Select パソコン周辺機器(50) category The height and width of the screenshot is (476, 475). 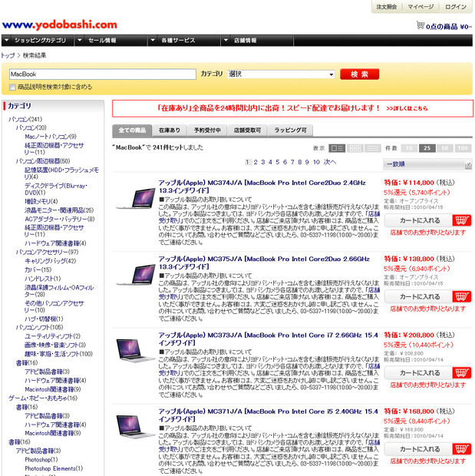43,161
